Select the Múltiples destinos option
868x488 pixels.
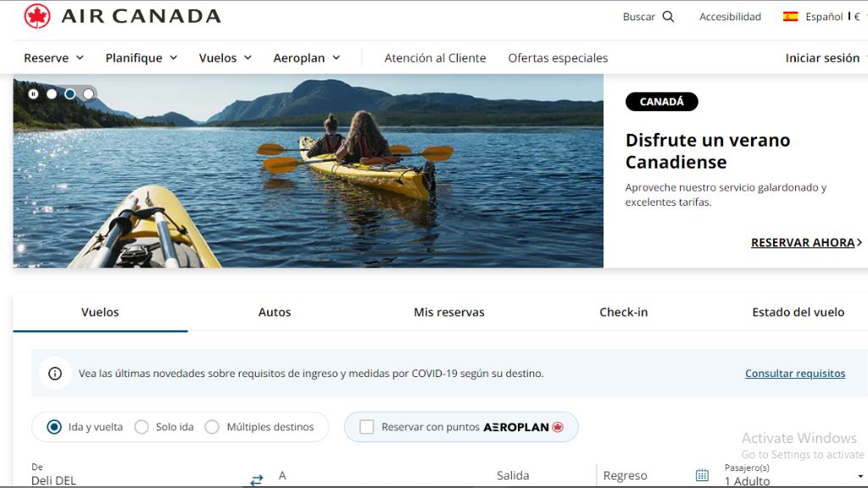tap(212, 427)
